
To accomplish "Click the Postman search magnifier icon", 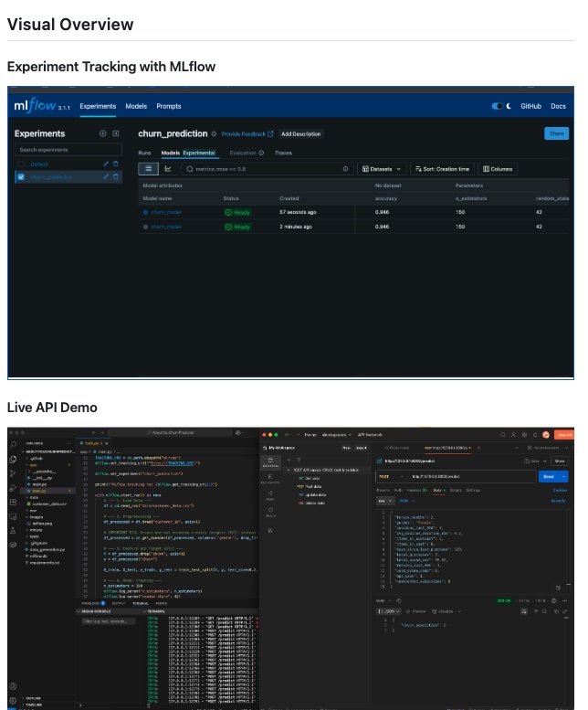I will (x=502, y=435).
